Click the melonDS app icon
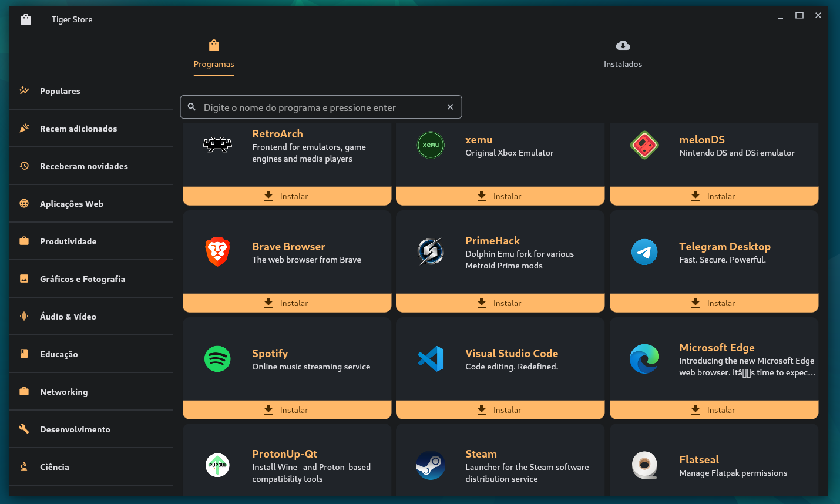Image resolution: width=840 pixels, height=504 pixels. 644,145
